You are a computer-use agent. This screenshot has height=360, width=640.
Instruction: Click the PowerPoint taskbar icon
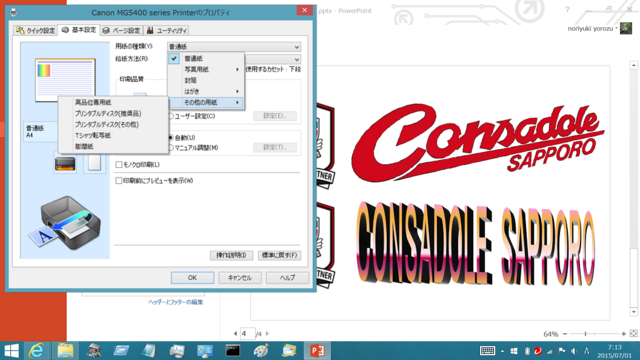[x=317, y=351]
